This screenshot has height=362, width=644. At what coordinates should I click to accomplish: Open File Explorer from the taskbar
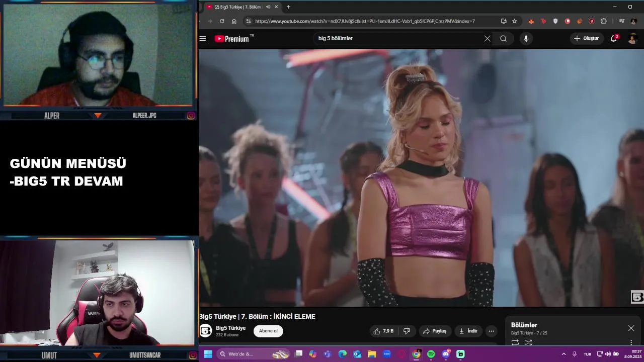coord(372,354)
